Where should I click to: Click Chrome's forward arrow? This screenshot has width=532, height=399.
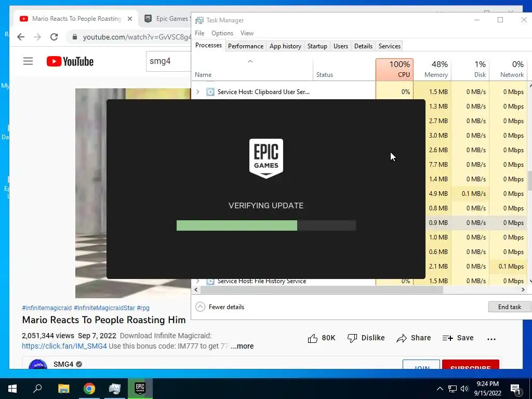pos(37,37)
